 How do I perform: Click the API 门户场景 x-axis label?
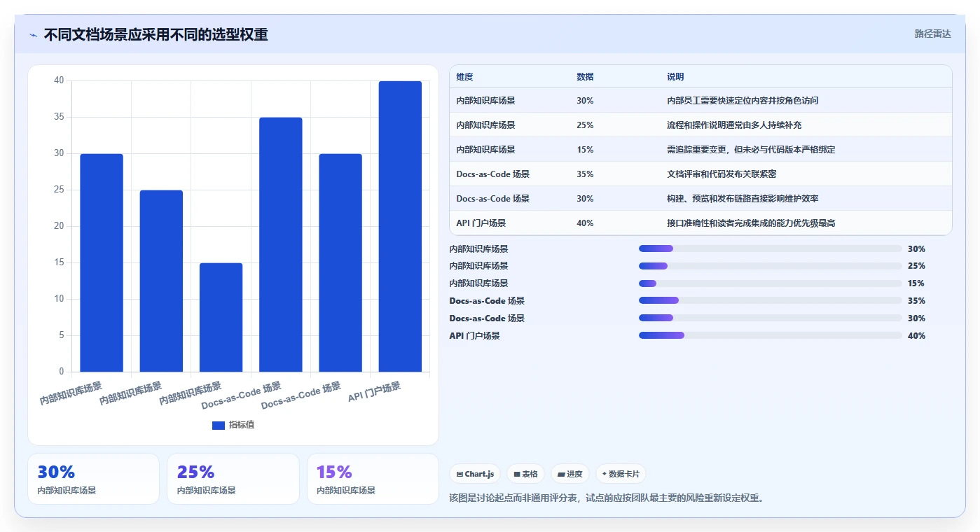coord(375,392)
